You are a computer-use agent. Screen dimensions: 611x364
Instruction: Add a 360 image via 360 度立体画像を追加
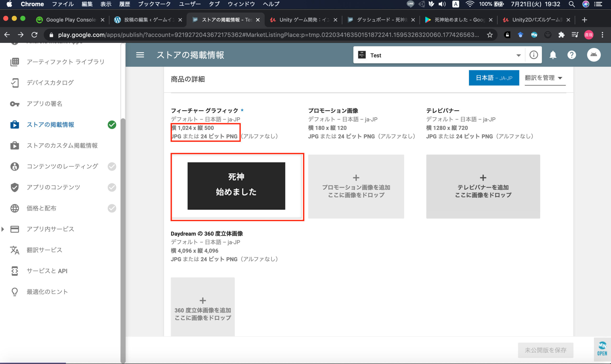(x=203, y=307)
